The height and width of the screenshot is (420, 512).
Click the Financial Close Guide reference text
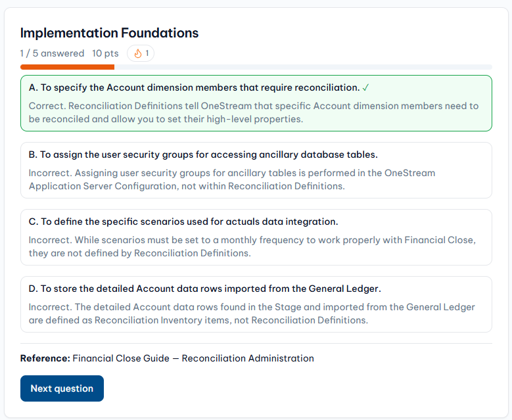coord(121,358)
